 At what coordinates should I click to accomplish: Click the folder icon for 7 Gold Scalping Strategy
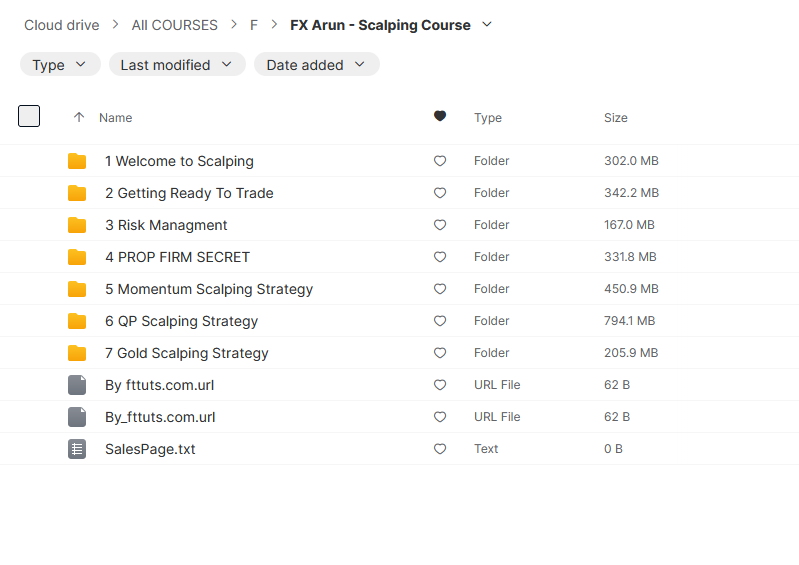tap(77, 353)
